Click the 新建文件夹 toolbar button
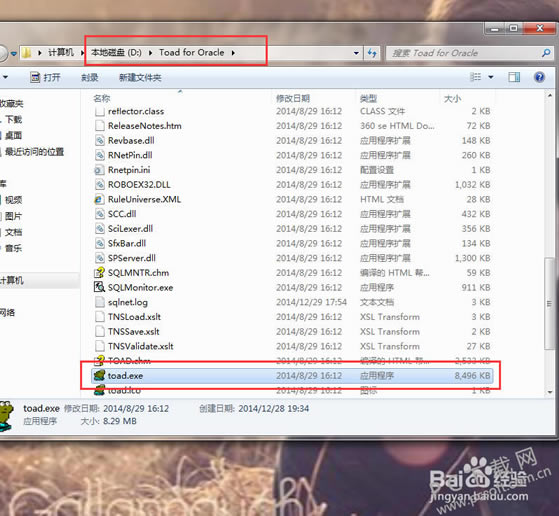The width and height of the screenshot is (559, 516). tap(140, 77)
